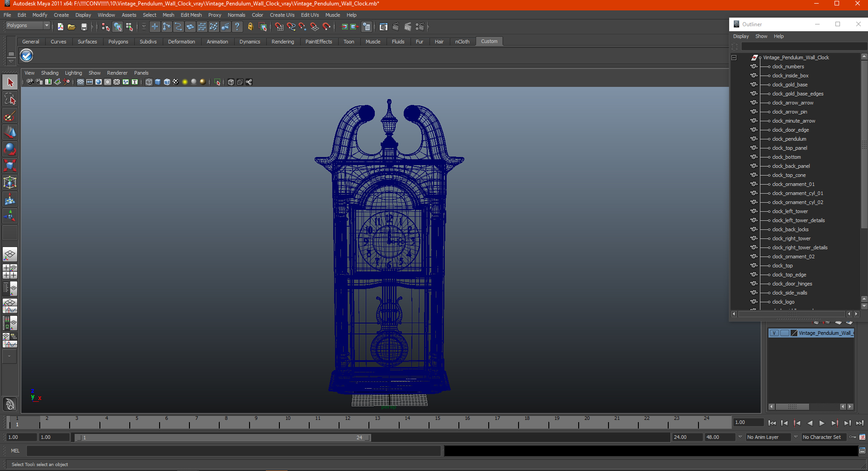Pick the Soft Modification tool
The width and height of the screenshot is (868, 471).
tap(10, 199)
